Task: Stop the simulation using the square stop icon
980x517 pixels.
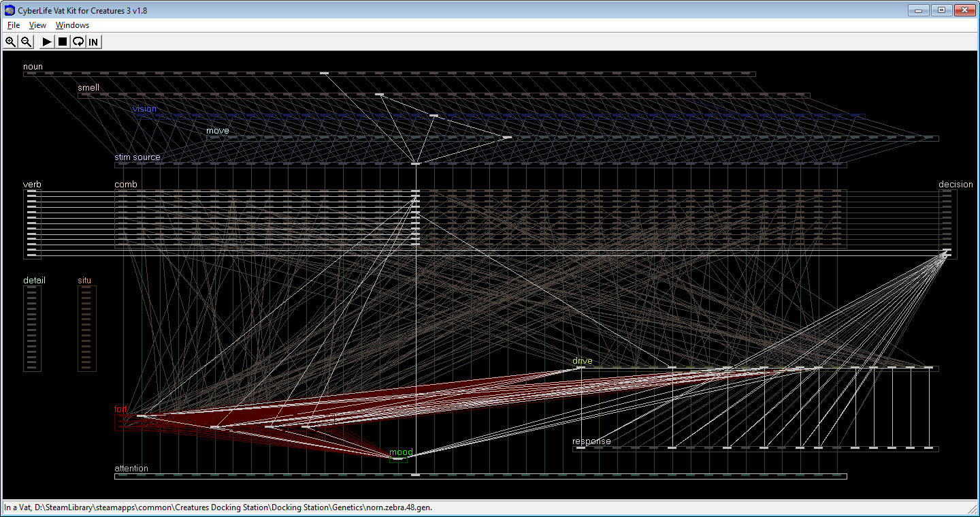Action: 62,42
